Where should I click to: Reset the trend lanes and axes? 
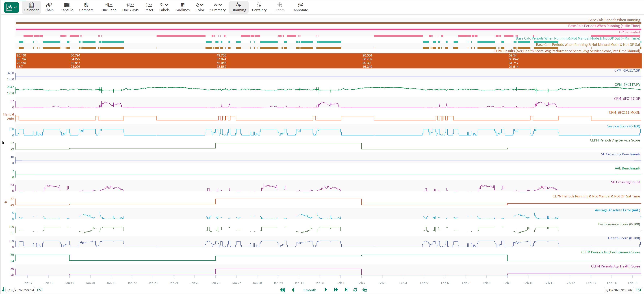click(149, 7)
